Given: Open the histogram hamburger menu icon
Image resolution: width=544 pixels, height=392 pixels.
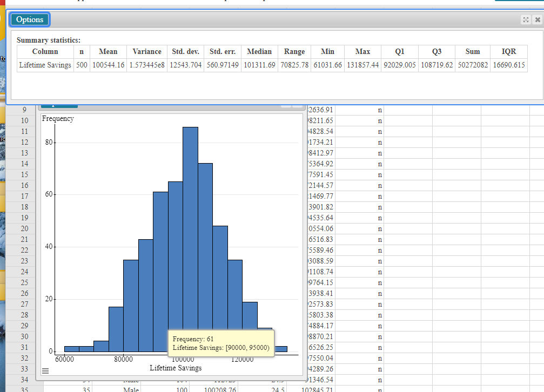Looking at the screenshot, I should [45, 371].
